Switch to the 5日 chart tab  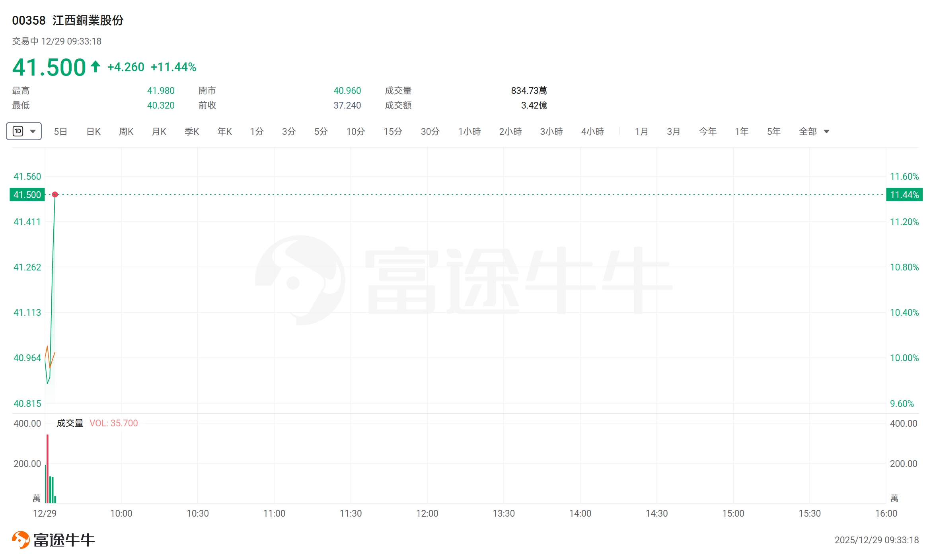click(60, 132)
